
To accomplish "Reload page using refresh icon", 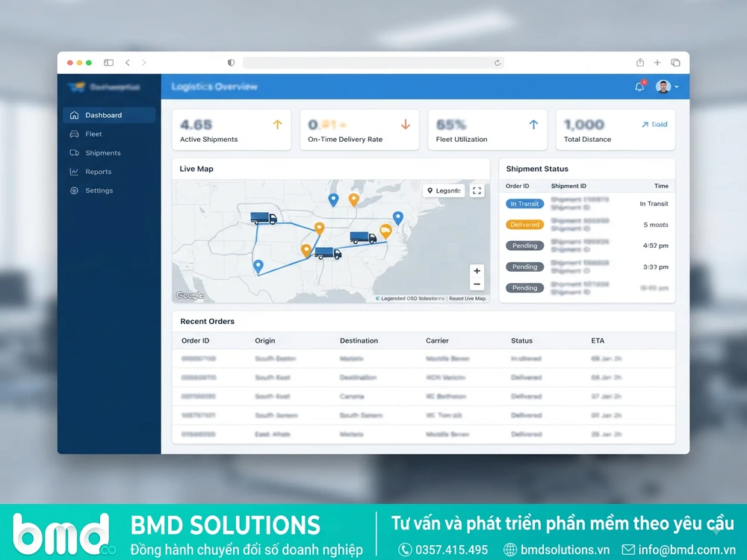I will tap(498, 63).
